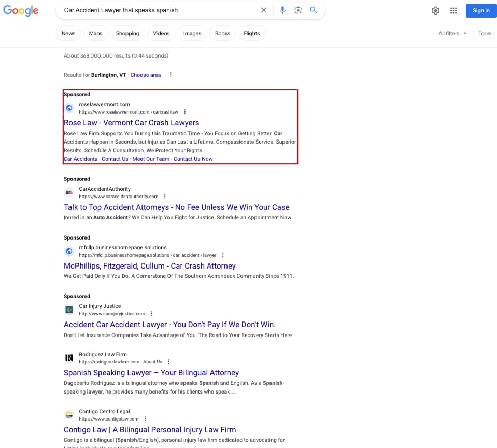This screenshot has height=448, width=497.
Task: Switch to Maps results
Action: click(95, 33)
